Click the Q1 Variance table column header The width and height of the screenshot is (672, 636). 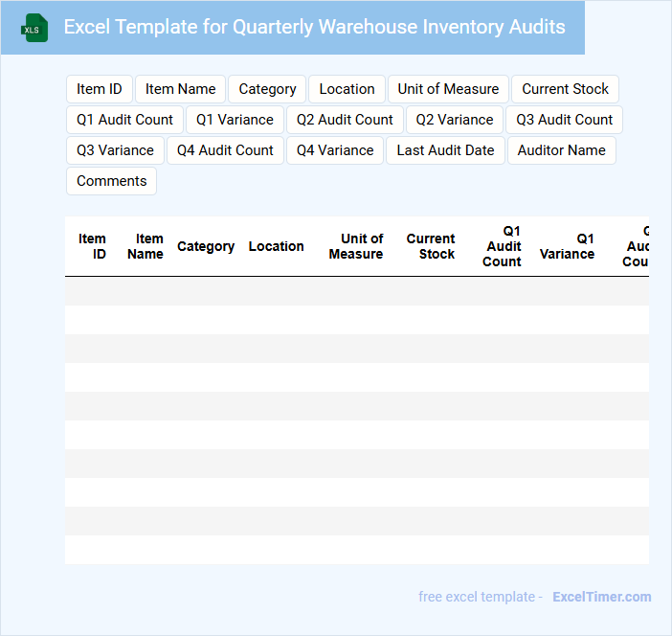tap(568, 246)
